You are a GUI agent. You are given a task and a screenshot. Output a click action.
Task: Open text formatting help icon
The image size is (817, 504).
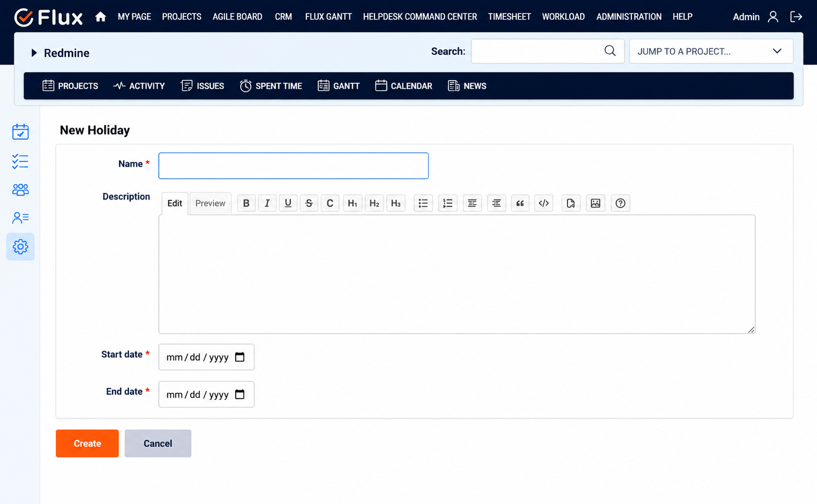(x=621, y=203)
